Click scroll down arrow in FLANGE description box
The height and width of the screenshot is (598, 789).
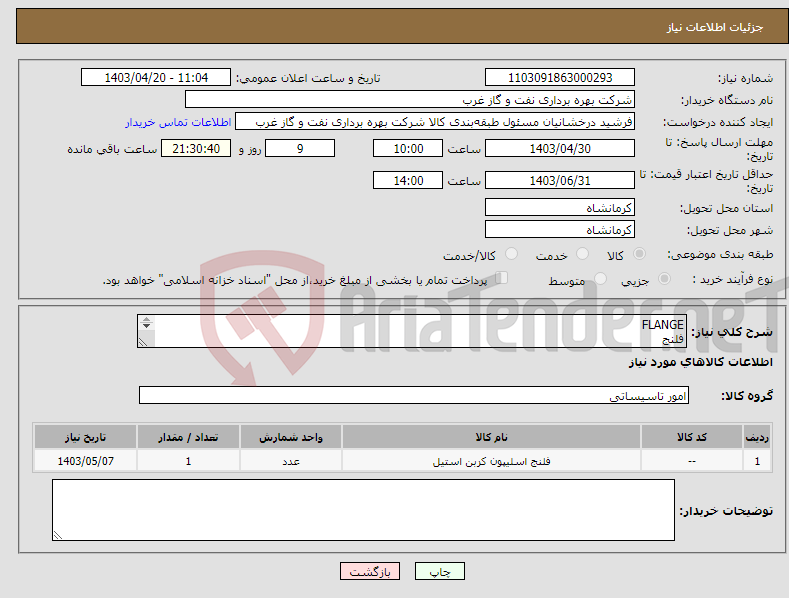click(146, 326)
